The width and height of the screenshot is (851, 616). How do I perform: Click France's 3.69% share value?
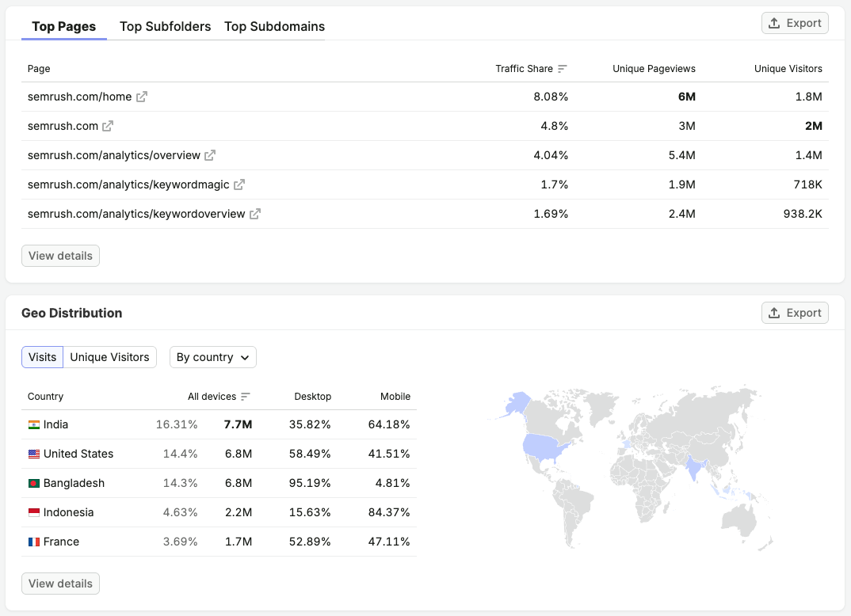(x=180, y=542)
